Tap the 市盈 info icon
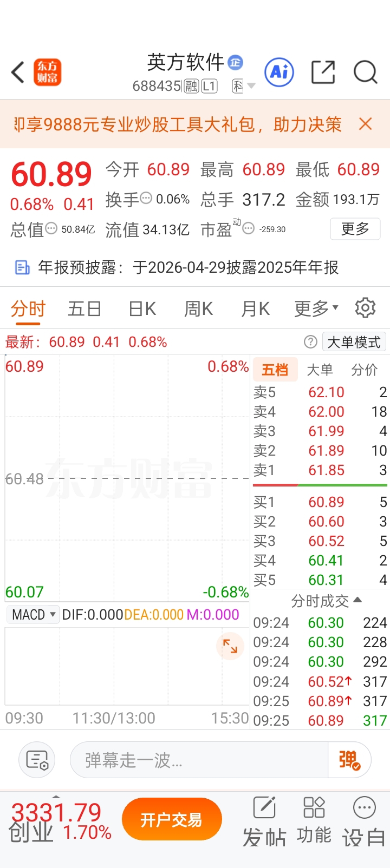 (248, 228)
